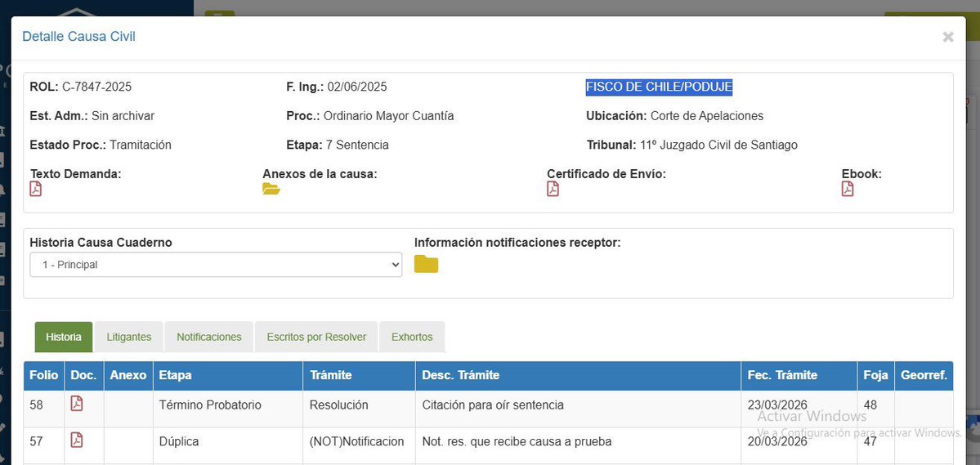Click the Georref. column header
Image resolution: width=980 pixels, height=465 pixels.
pyautogui.click(x=924, y=376)
